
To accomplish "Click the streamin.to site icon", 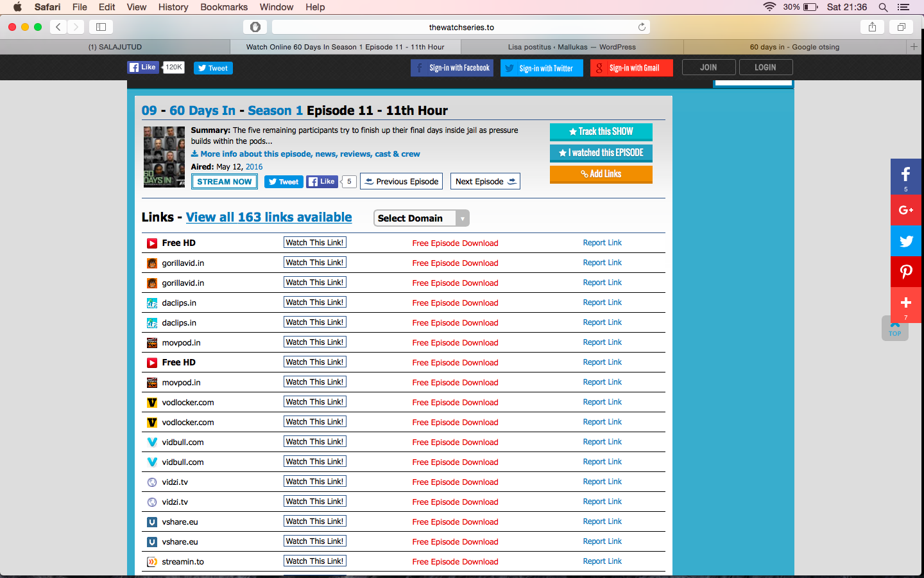I will (x=152, y=562).
